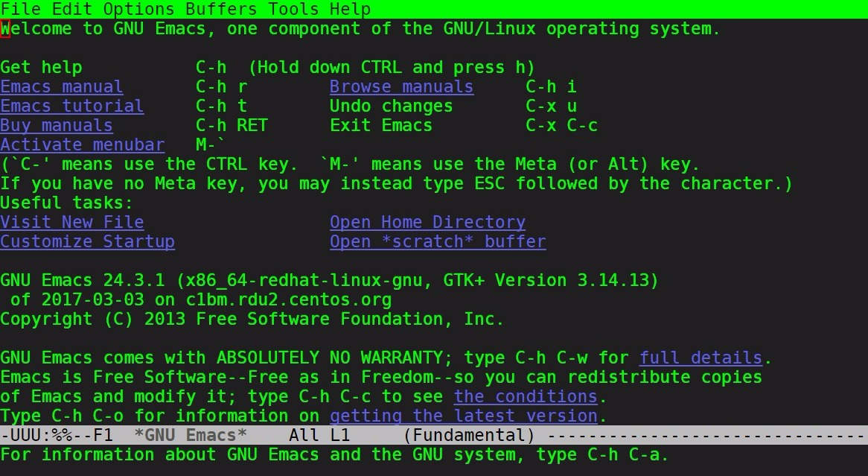Open the Edit menu

tap(72, 9)
